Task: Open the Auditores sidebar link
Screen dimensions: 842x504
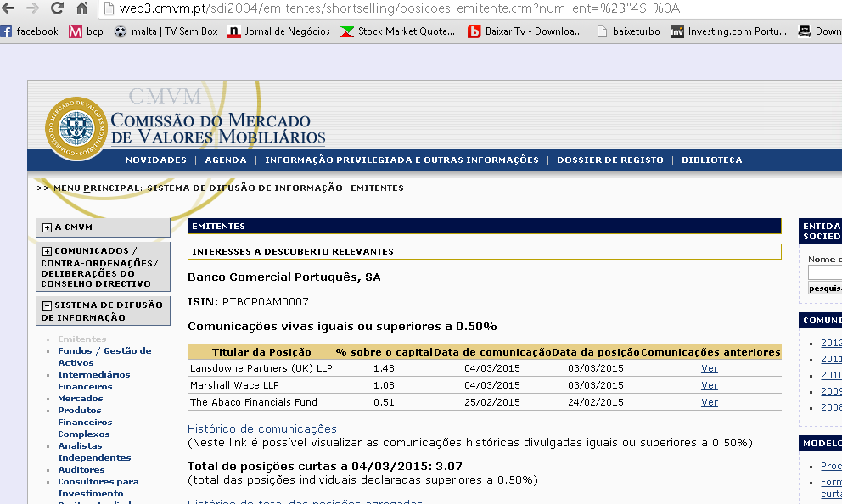Action: [81, 470]
